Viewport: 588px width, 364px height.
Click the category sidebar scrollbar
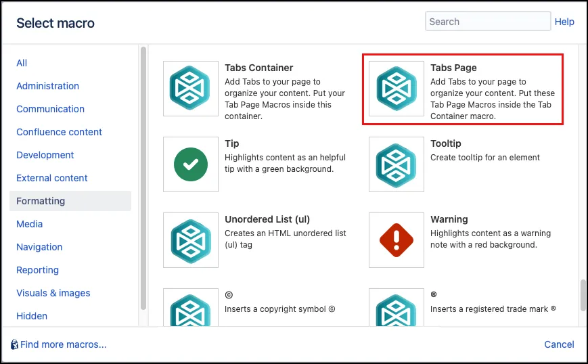[143, 178]
